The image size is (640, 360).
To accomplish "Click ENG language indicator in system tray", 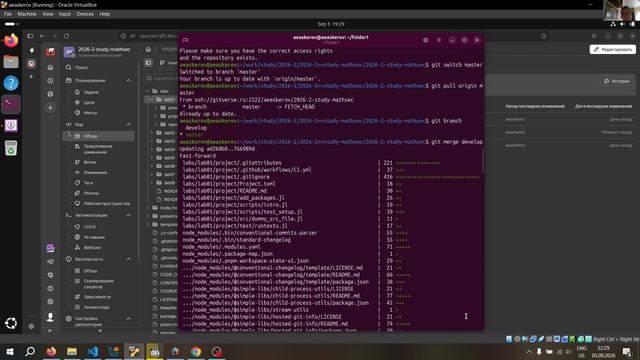I will (x=581, y=348).
